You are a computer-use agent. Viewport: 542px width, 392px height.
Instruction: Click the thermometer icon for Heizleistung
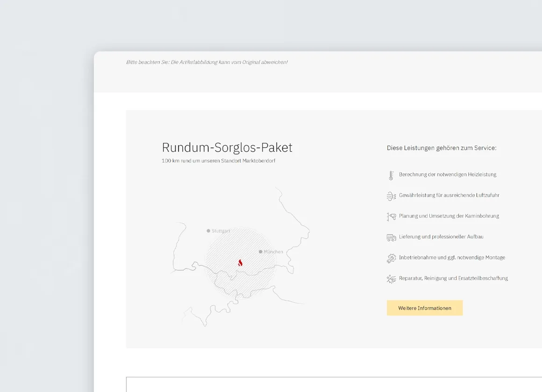[x=391, y=175]
